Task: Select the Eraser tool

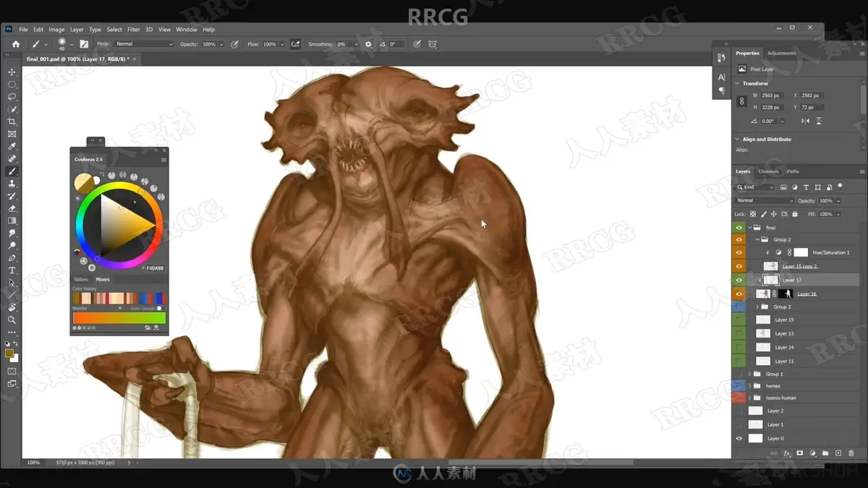Action: (12, 208)
